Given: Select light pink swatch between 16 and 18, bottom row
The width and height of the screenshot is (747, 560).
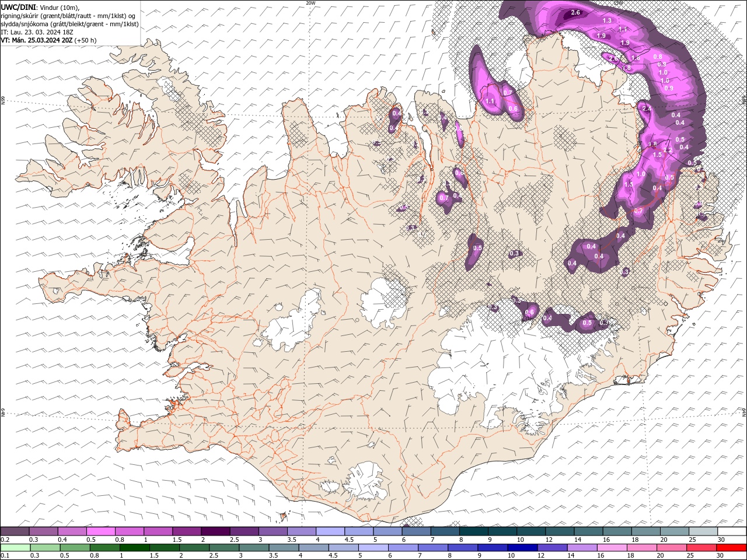Looking at the screenshot, I should click(x=612, y=548).
